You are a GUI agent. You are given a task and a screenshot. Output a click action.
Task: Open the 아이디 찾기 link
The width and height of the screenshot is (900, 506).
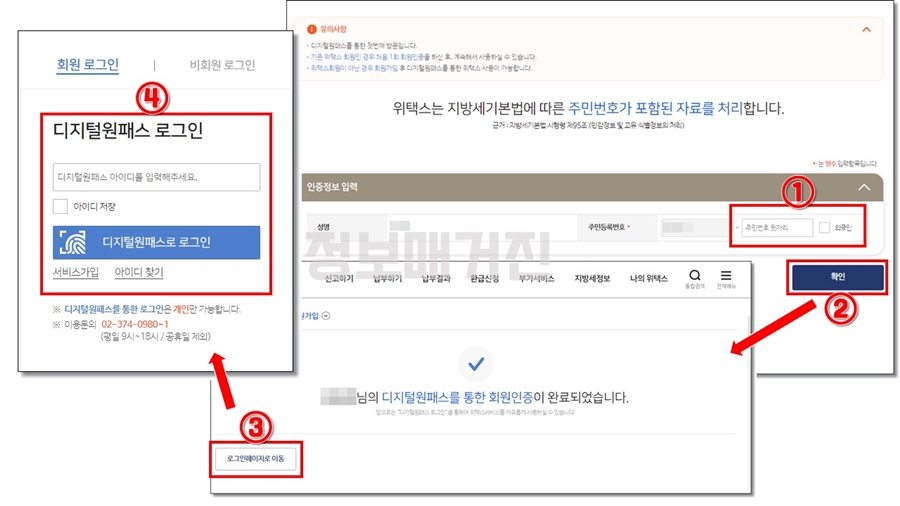[x=139, y=272]
